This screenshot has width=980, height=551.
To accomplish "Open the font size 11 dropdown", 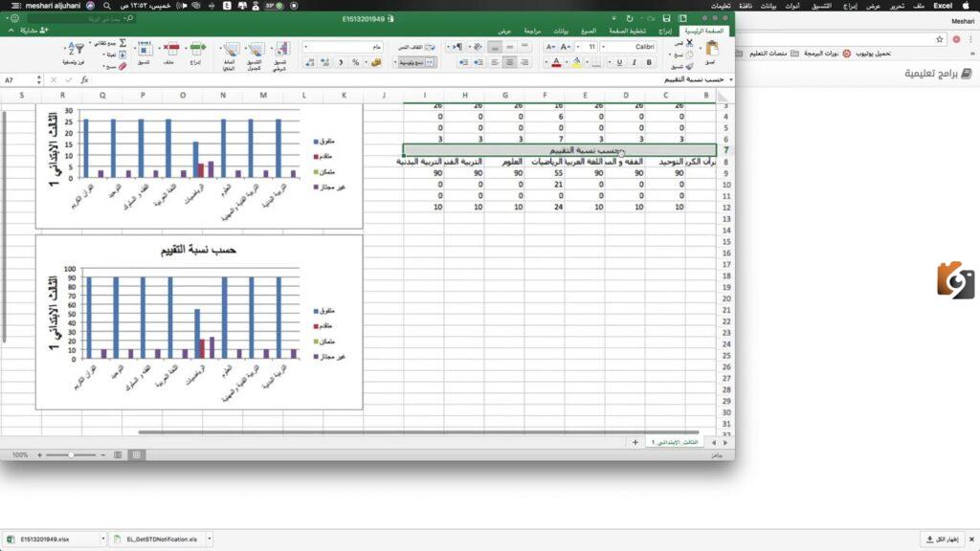I will click(589, 47).
